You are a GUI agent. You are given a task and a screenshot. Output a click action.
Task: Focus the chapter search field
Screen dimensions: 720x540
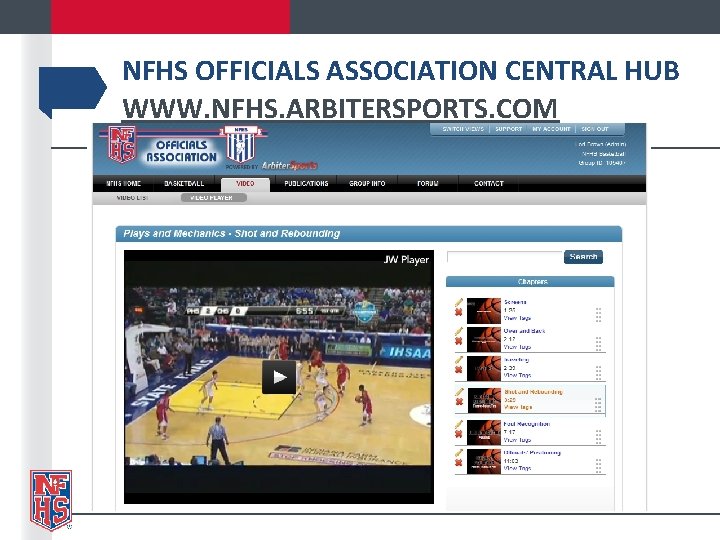tap(505, 257)
